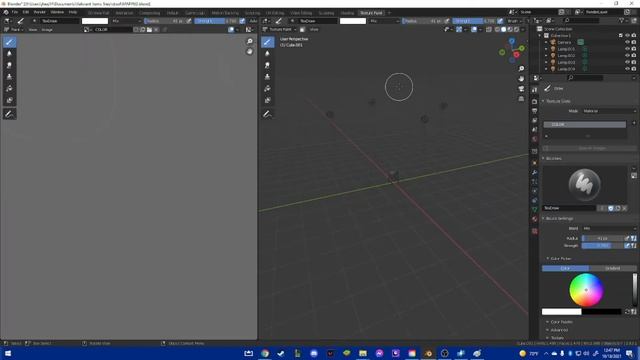
Task: Select Soften tool in image editor toolbar
Action: pyautogui.click(x=9, y=53)
